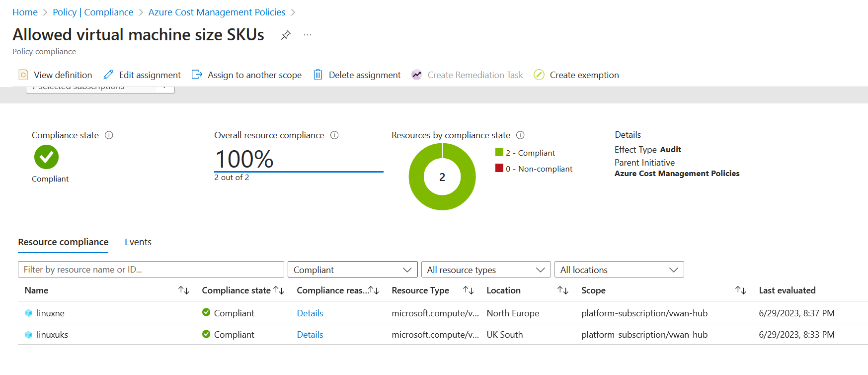
Task: Click the linuxne resource cube icon
Action: [28, 313]
